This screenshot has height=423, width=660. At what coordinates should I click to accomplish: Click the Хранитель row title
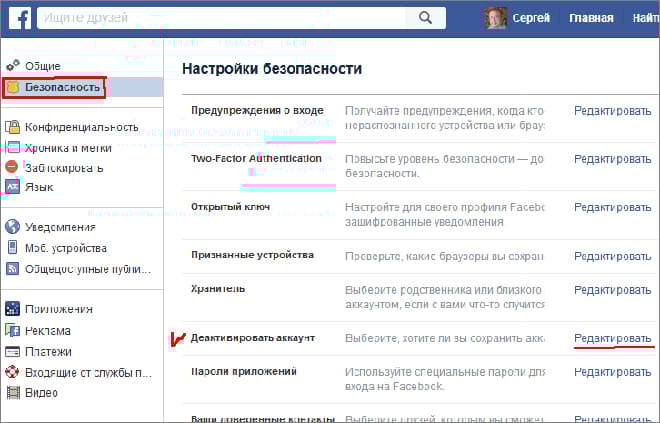pos(218,289)
